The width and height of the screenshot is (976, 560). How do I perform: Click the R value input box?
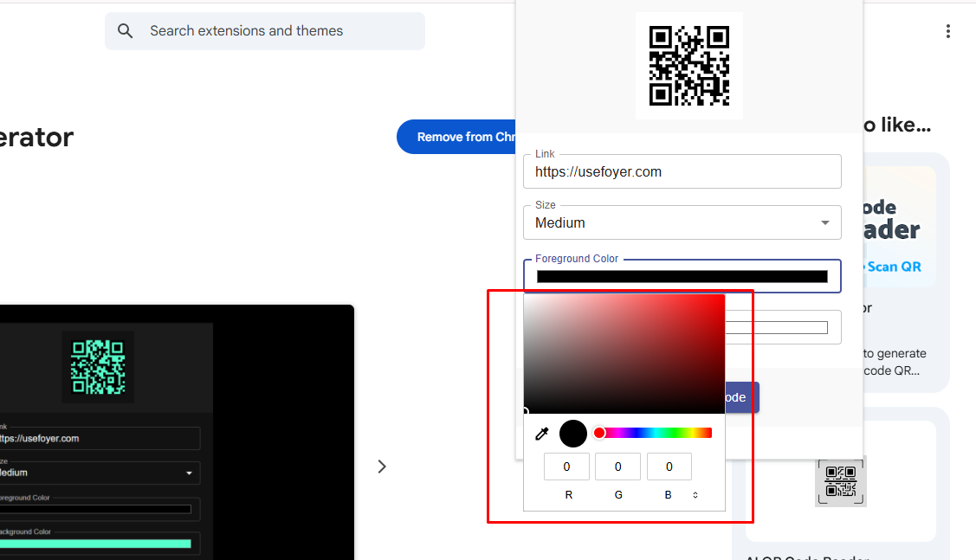(x=566, y=466)
